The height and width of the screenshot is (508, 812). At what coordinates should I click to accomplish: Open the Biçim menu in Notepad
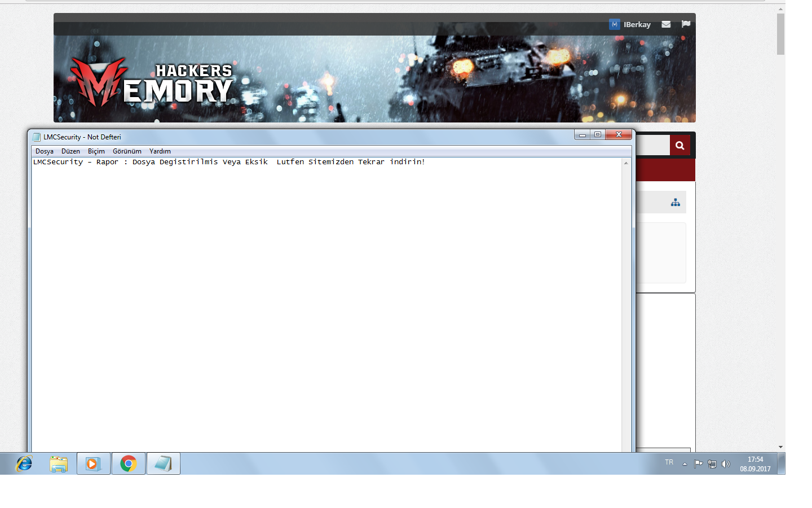96,151
